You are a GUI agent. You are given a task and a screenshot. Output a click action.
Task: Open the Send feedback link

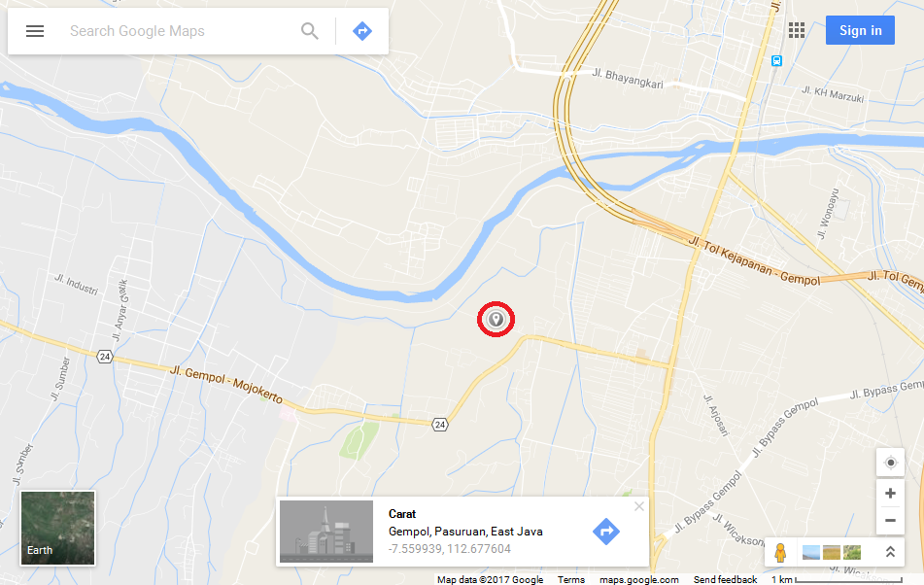pyautogui.click(x=725, y=580)
